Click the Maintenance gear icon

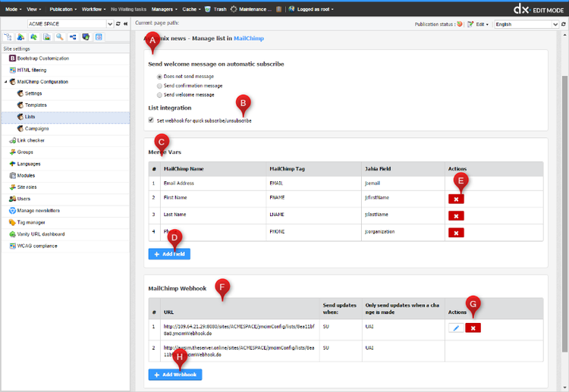coord(234,9)
